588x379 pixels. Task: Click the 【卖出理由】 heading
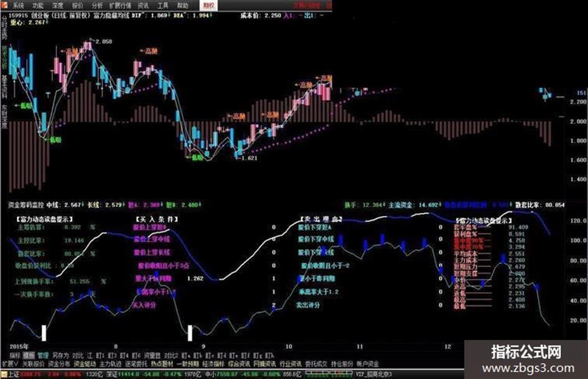coord(321,219)
